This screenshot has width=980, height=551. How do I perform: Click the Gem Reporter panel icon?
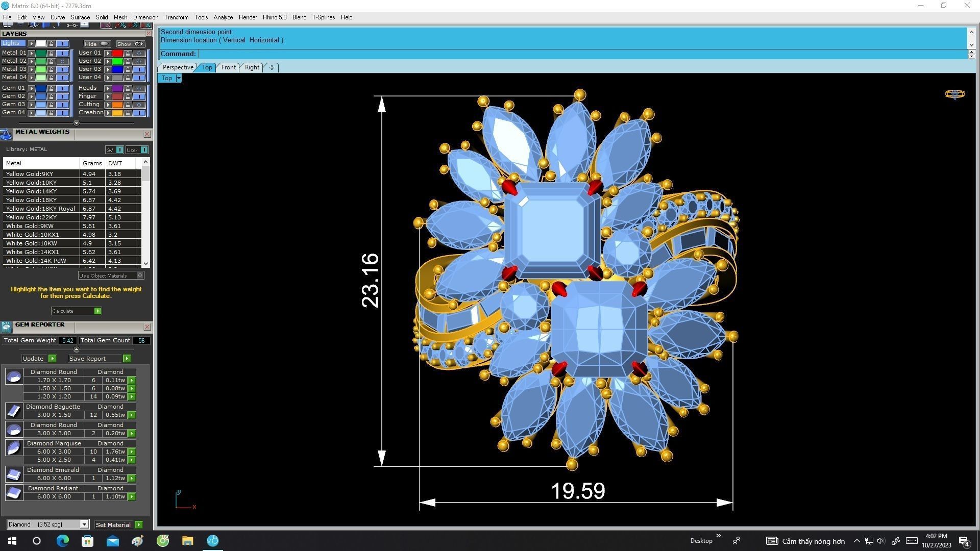click(6, 327)
